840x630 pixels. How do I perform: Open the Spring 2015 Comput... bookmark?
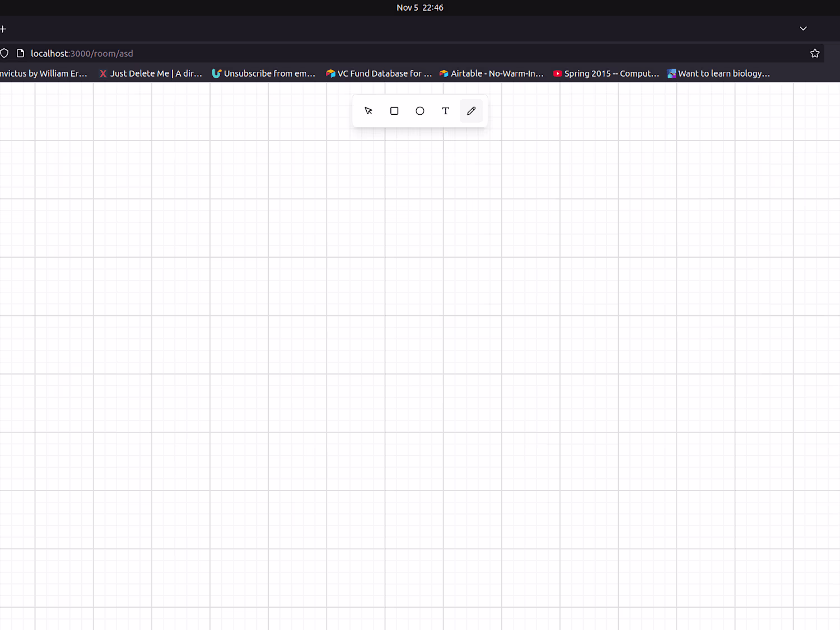606,73
